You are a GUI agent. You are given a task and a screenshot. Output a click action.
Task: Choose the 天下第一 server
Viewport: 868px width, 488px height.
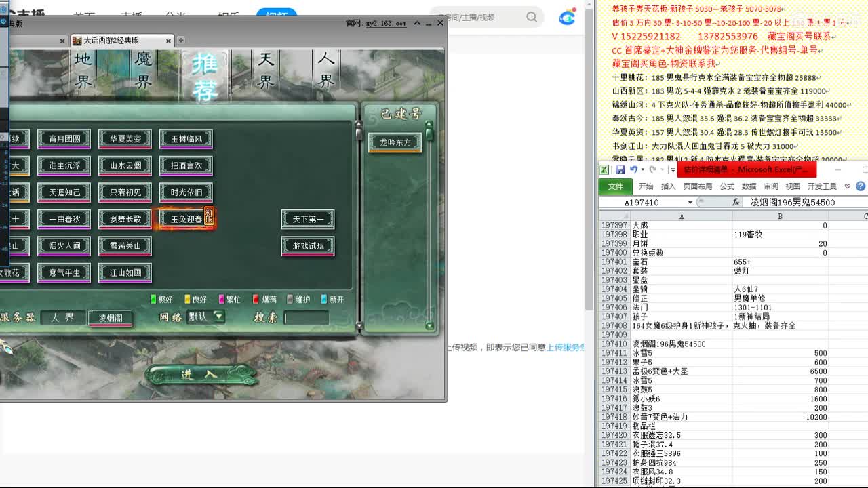pos(309,219)
